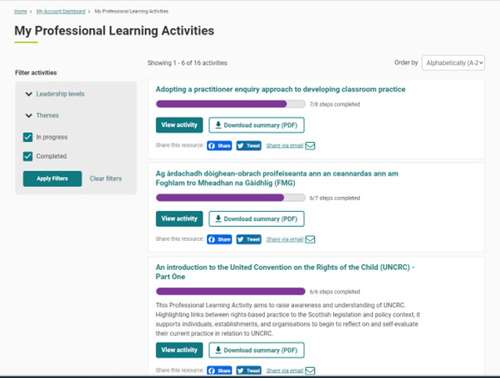Download summary PDF for Adopting practitioner enquiry
Viewport: 500px width, 378px height.
[257, 125]
